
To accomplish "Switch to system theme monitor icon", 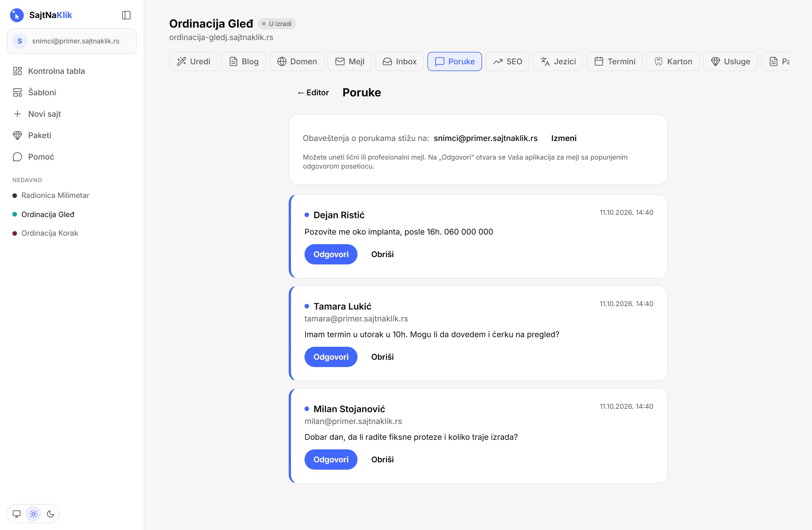I will point(17,514).
